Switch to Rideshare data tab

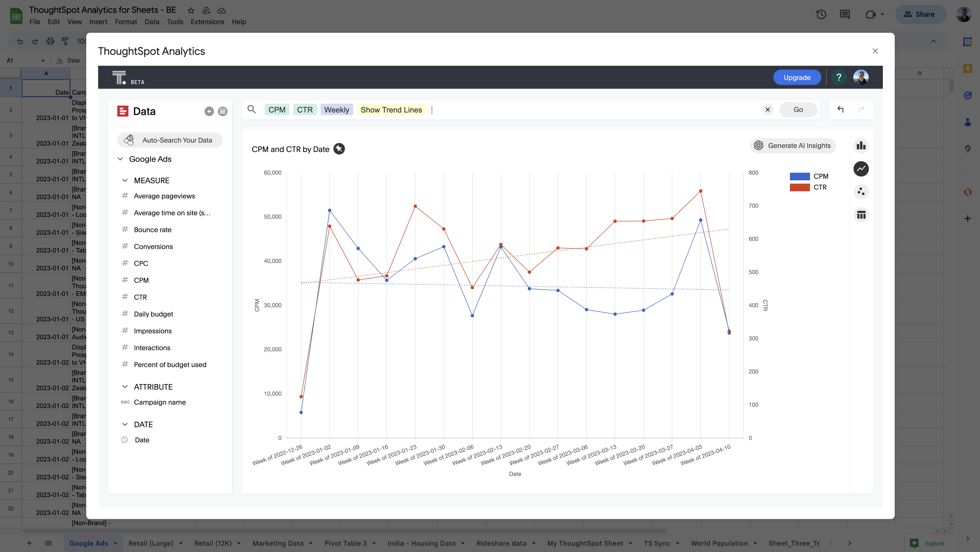(501, 543)
